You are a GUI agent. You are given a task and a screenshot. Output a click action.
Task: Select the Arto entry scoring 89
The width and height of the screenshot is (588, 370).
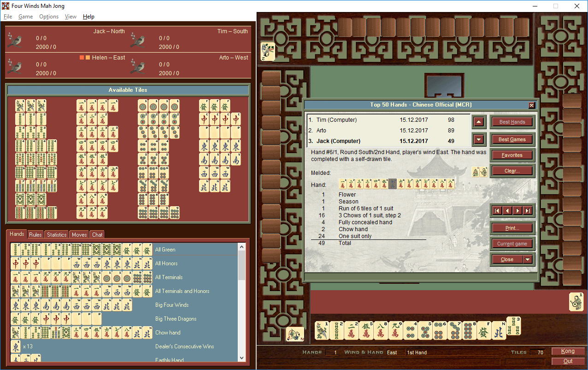tap(388, 131)
